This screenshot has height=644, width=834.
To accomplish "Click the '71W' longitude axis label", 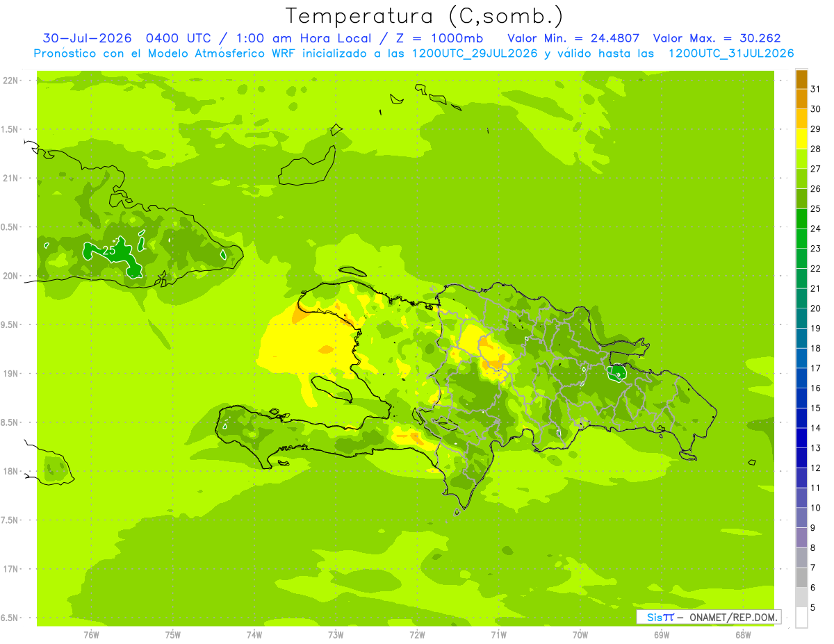I will (498, 635).
